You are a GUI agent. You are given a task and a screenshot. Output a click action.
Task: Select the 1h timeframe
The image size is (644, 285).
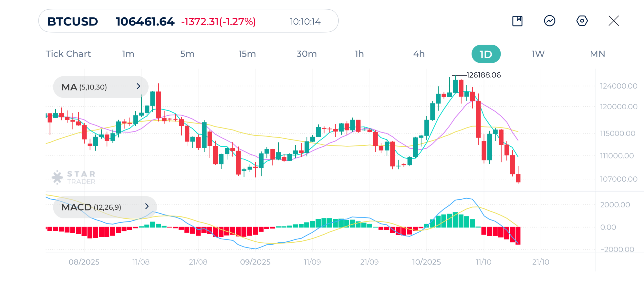[x=359, y=54]
